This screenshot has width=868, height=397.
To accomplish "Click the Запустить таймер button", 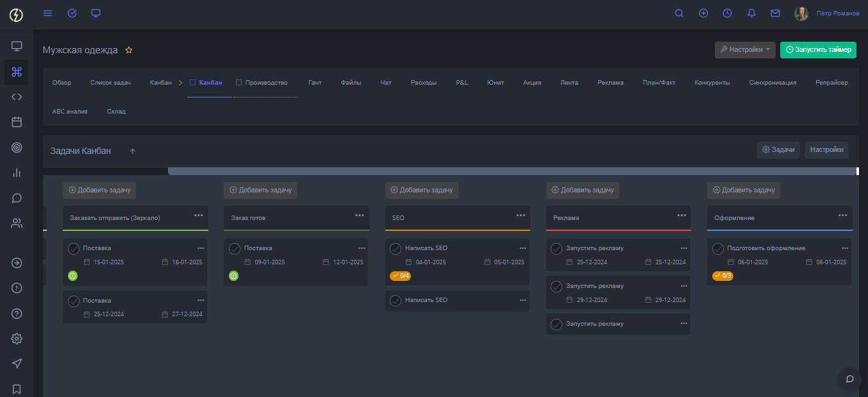I will click(x=818, y=49).
